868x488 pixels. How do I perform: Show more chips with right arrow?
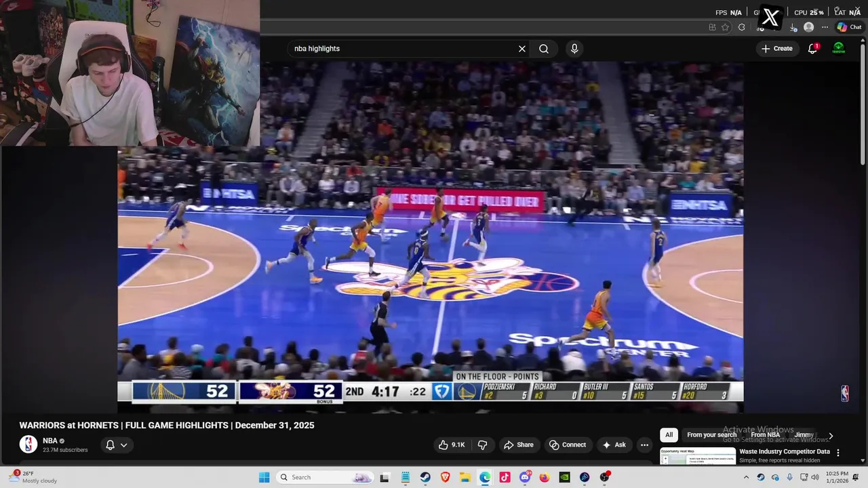831,436
